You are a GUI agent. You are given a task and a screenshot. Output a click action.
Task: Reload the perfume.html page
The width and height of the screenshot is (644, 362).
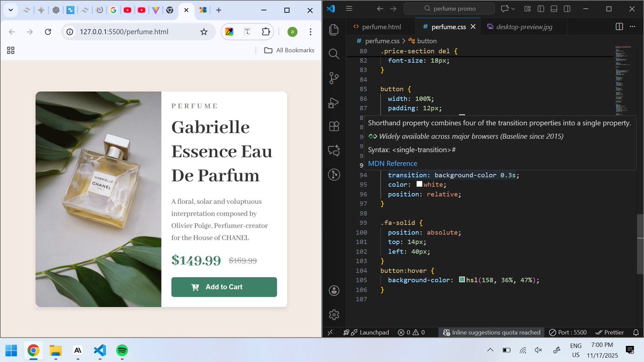point(48,32)
